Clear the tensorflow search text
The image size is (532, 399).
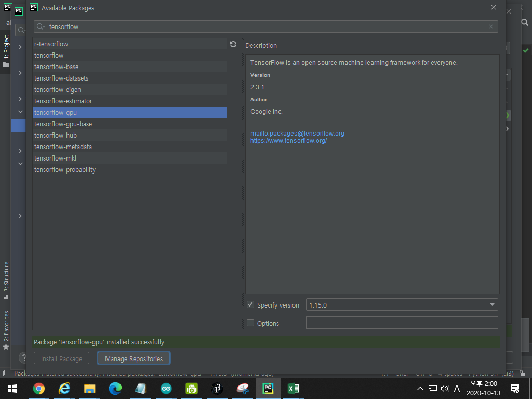coord(490,26)
